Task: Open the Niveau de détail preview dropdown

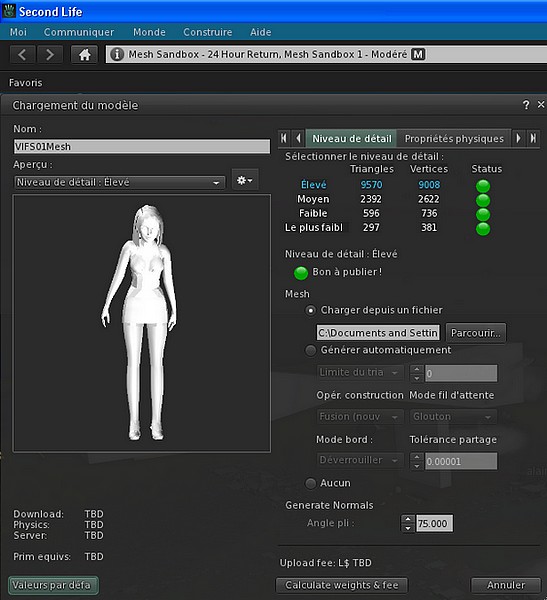Action: coord(119,183)
